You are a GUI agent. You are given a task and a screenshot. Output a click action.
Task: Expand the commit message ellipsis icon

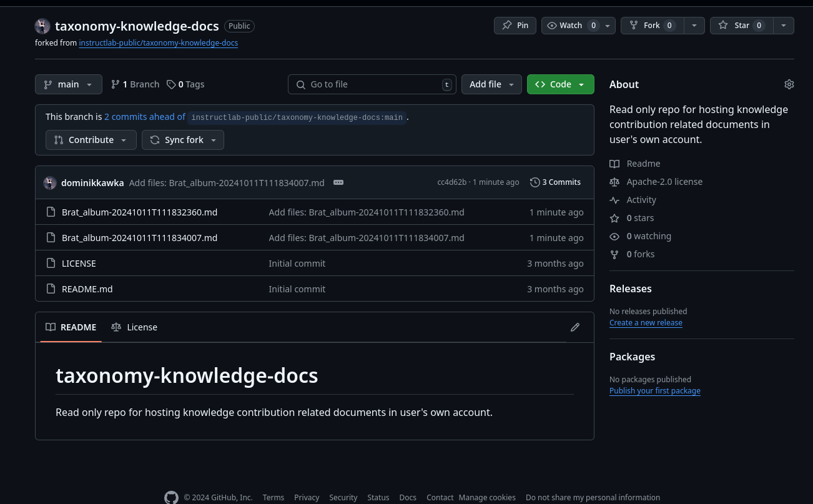point(338,182)
